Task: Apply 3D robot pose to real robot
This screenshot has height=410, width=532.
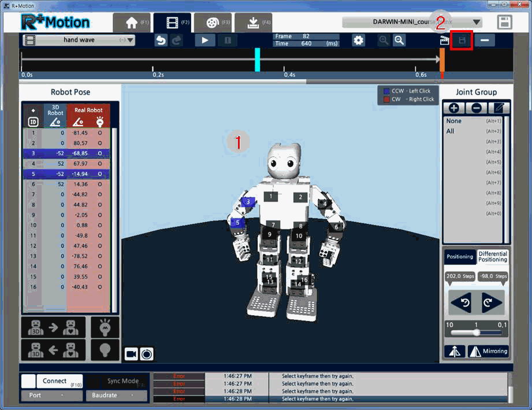Action: click(53, 327)
